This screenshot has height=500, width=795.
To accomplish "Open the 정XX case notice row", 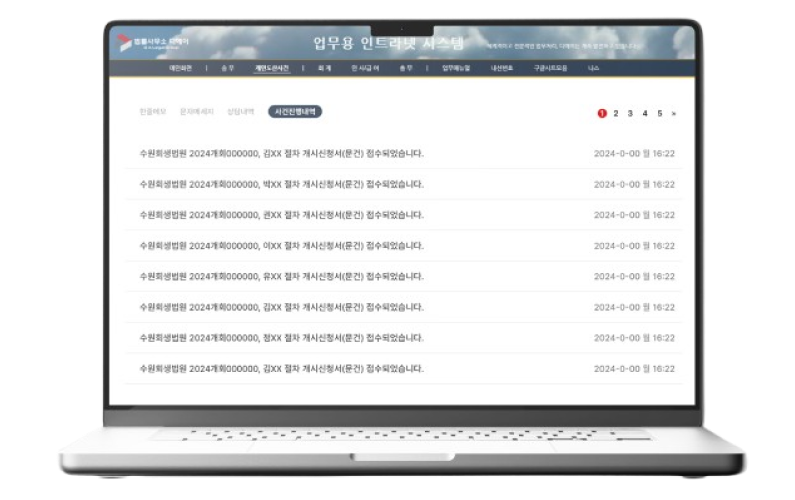I will pyautogui.click(x=404, y=338).
